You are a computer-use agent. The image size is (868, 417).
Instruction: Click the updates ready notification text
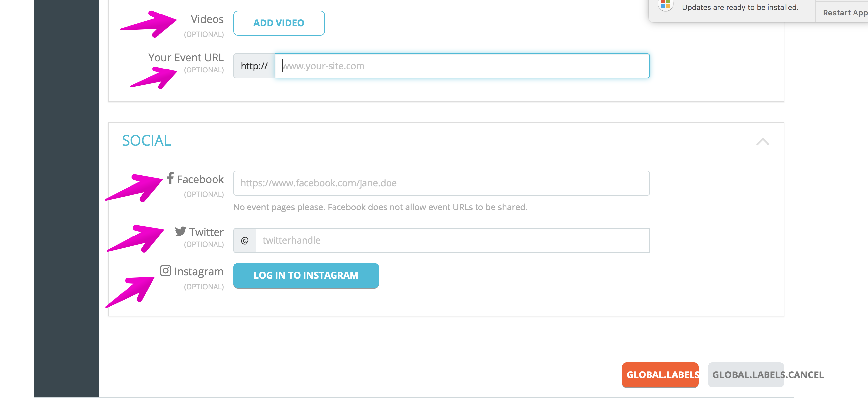click(x=740, y=7)
